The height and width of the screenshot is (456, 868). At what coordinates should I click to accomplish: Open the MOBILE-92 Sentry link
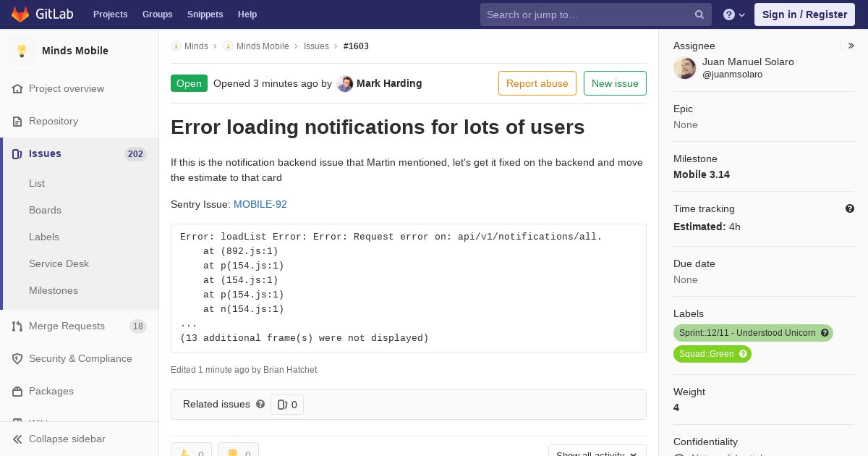coord(260,204)
